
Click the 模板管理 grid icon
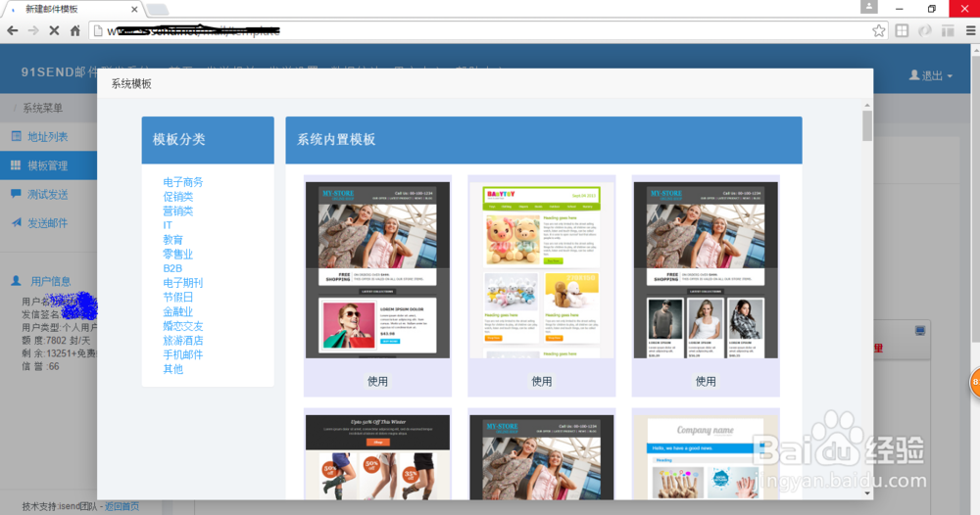point(16,164)
